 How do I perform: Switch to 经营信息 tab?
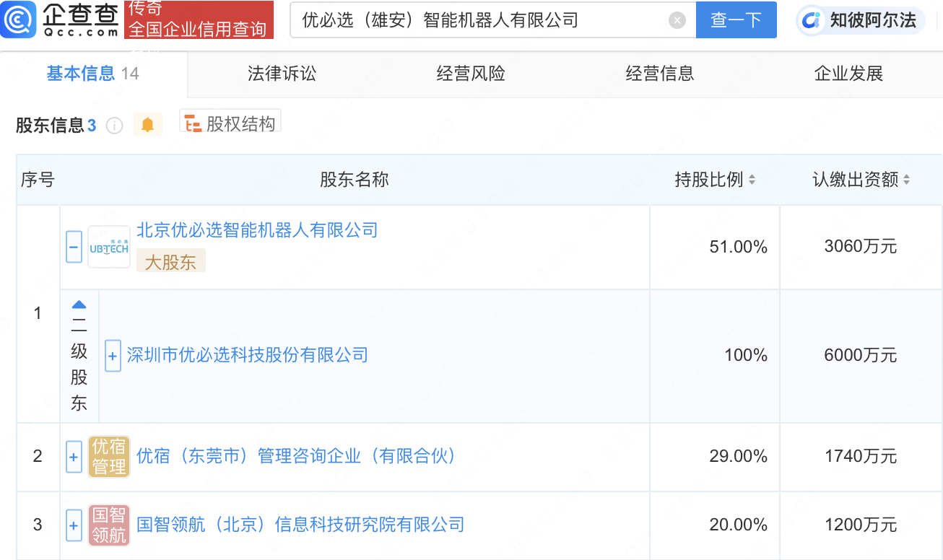(660, 74)
